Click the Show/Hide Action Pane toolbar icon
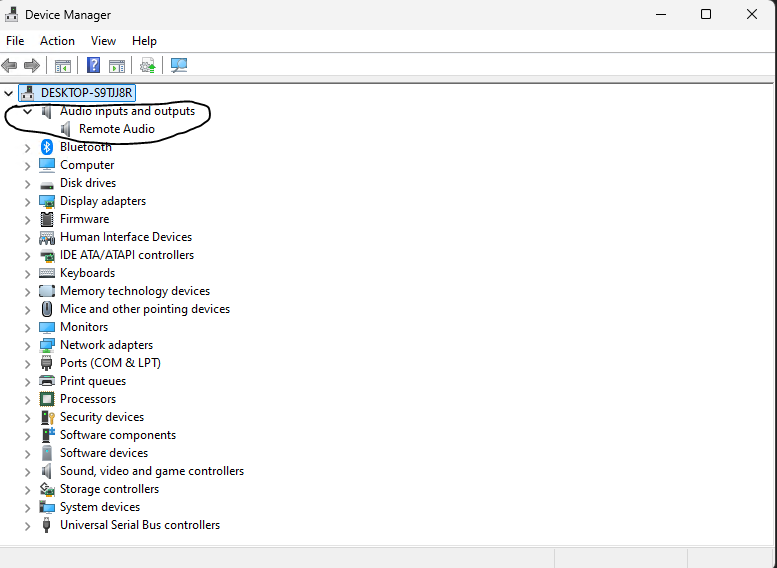 point(117,65)
